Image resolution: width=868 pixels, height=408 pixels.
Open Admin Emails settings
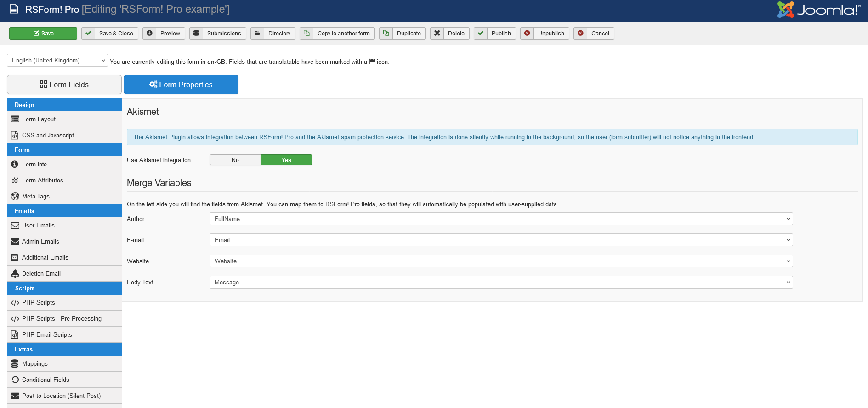tap(64, 241)
